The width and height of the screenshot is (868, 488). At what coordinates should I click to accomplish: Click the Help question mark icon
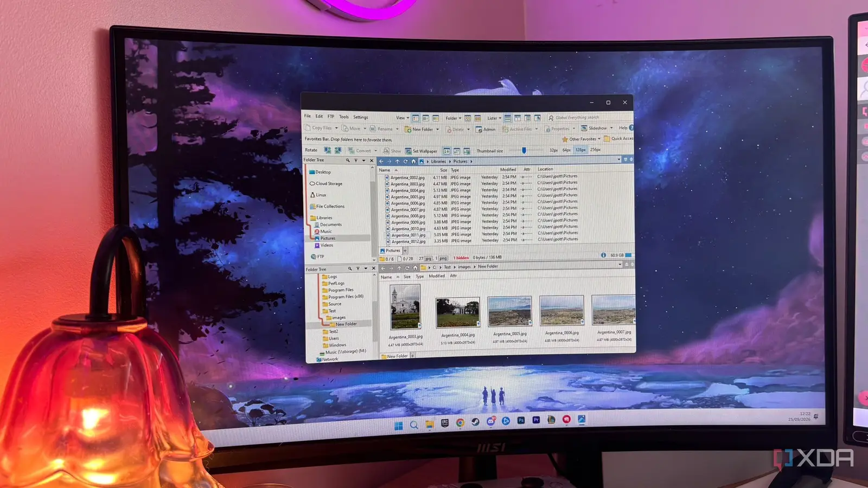click(631, 127)
